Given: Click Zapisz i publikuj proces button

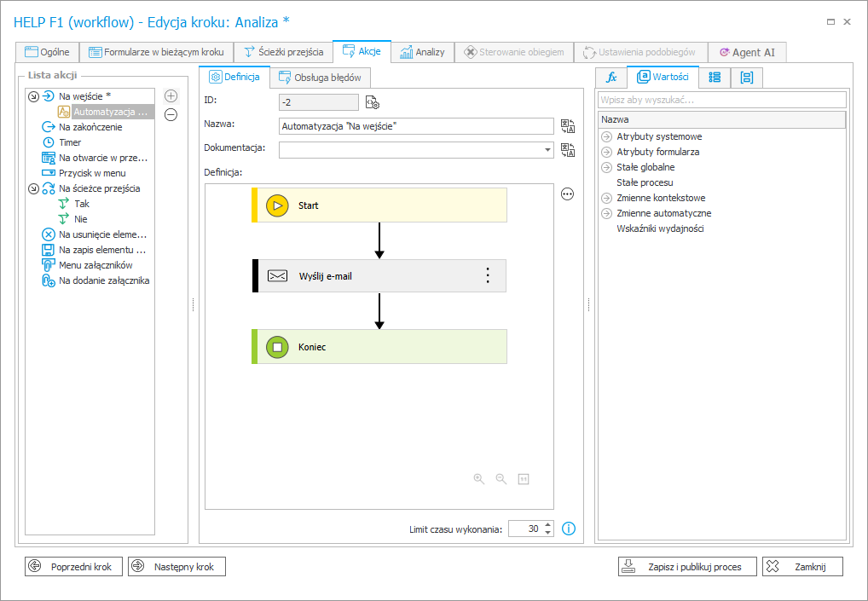Looking at the screenshot, I should pos(686,567).
